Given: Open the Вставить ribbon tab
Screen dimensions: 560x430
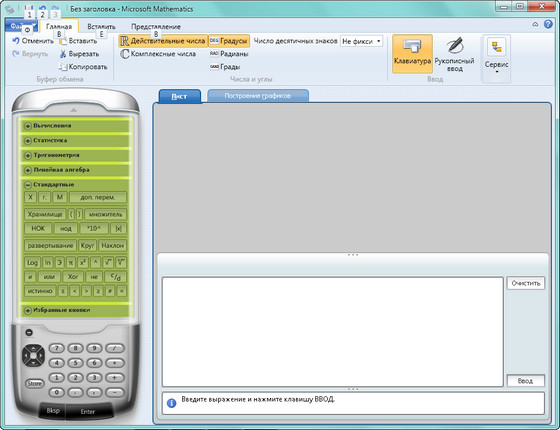Looking at the screenshot, I should 101,26.
